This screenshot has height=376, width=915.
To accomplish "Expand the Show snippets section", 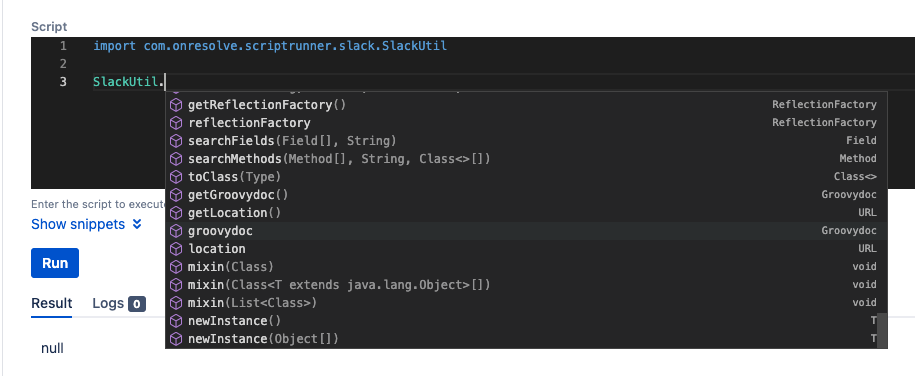I will pyautogui.click(x=86, y=224).
